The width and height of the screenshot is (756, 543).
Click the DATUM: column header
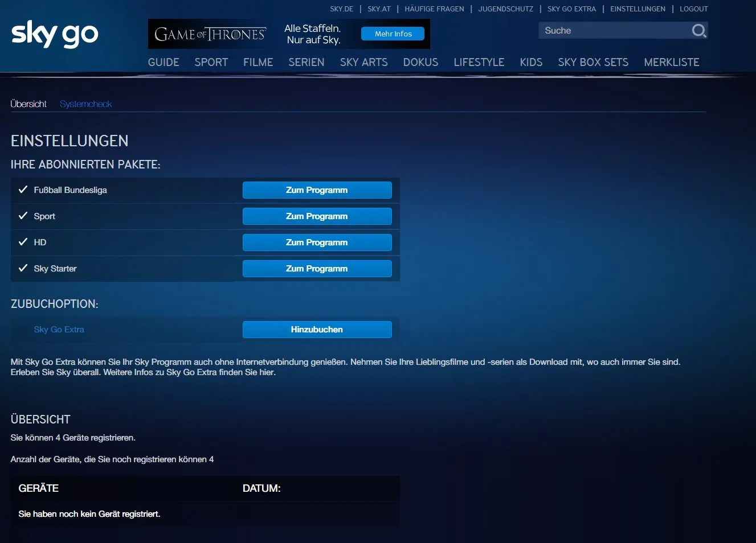261,488
